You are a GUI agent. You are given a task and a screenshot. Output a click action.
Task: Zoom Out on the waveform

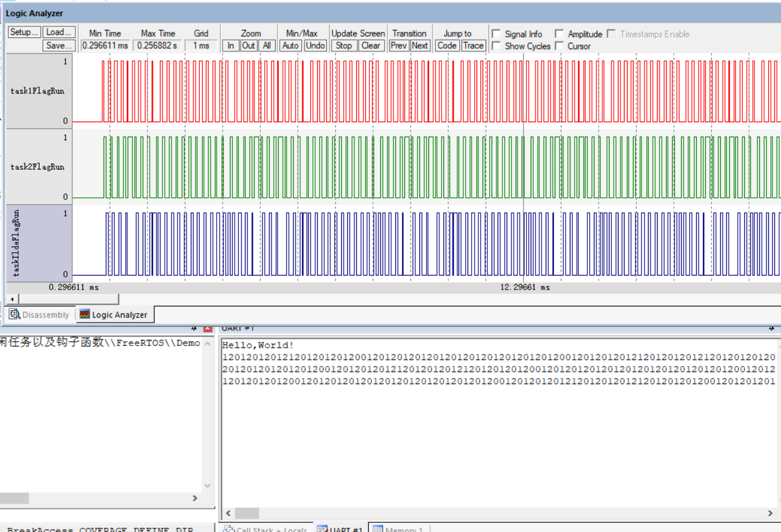click(x=248, y=46)
